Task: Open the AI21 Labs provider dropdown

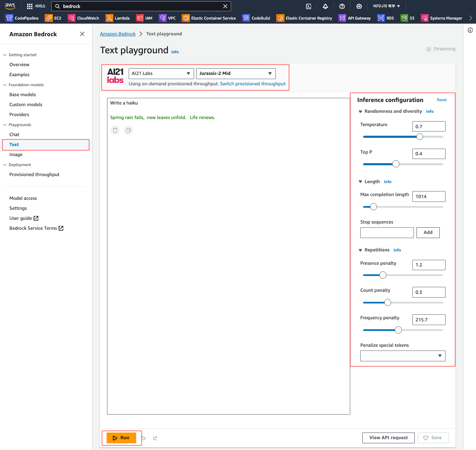Action: pos(161,73)
